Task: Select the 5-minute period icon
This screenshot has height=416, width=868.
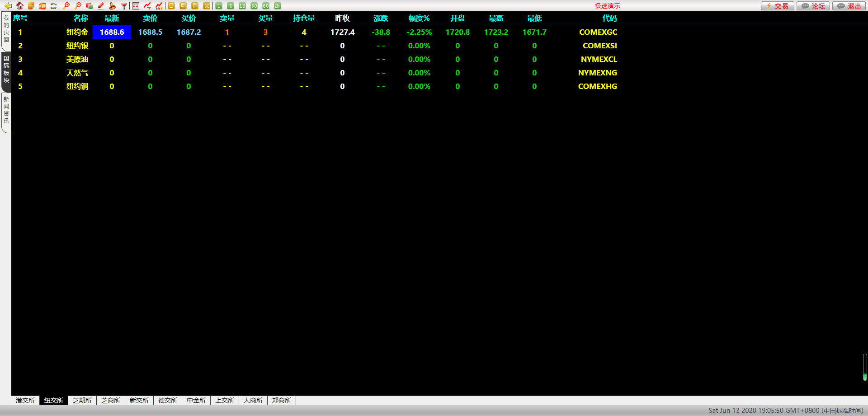Action: (231, 6)
